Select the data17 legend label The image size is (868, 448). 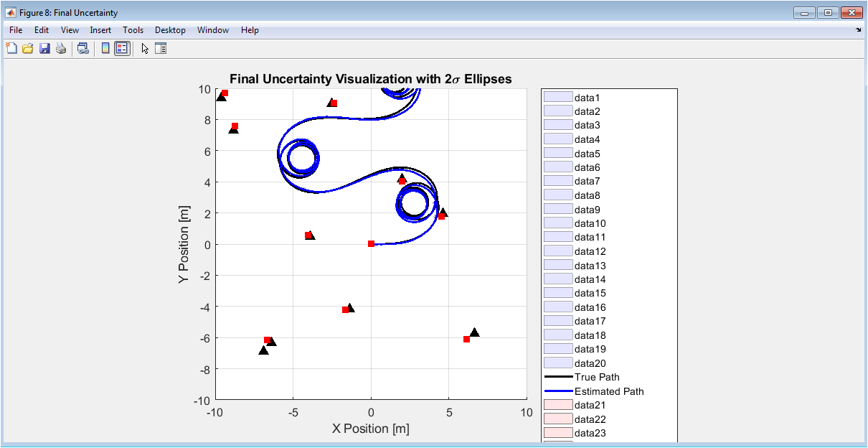click(590, 321)
